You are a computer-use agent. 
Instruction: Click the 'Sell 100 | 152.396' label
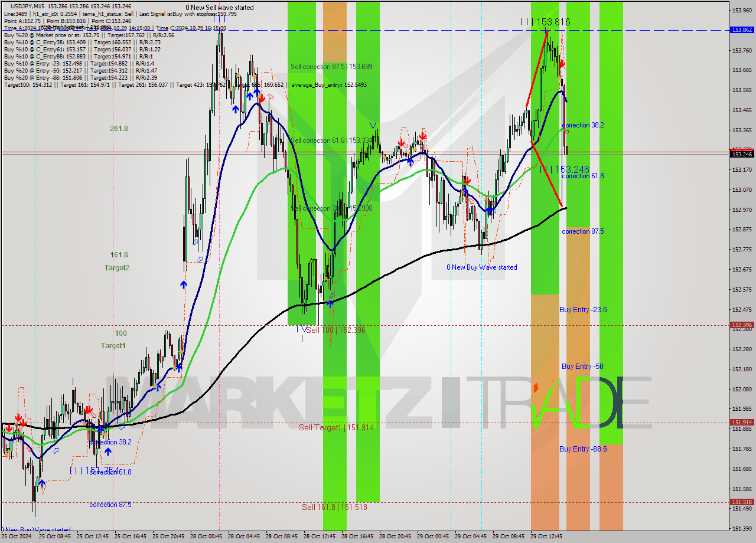335,330
